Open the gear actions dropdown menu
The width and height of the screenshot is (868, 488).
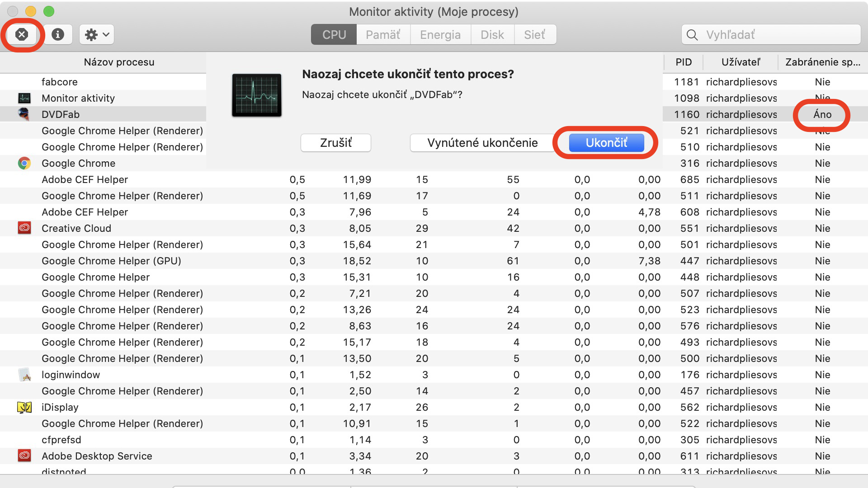coord(97,34)
